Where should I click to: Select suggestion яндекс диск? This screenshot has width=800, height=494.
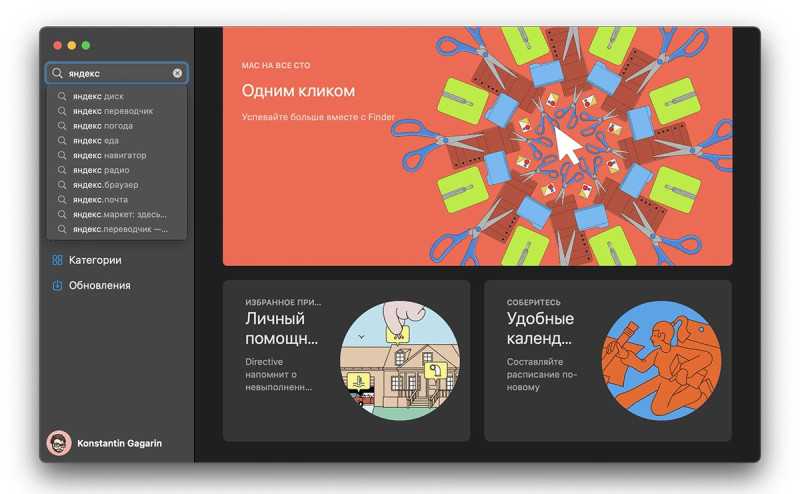pos(116,96)
